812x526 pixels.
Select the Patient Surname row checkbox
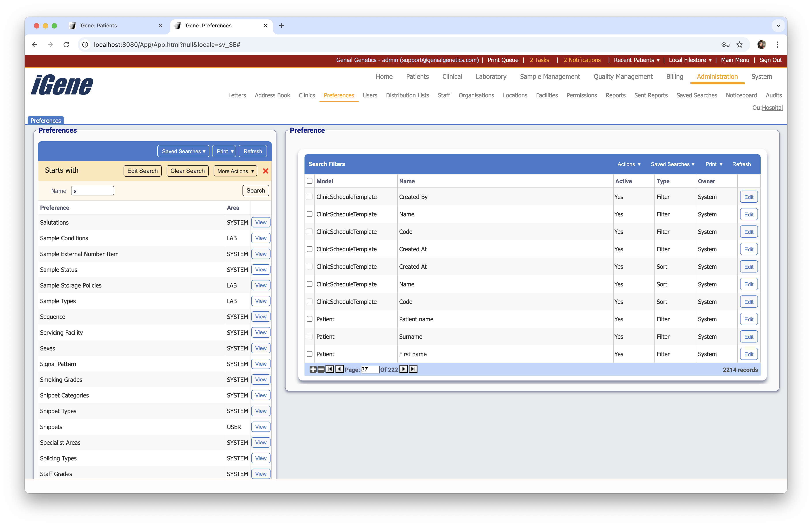[309, 336]
